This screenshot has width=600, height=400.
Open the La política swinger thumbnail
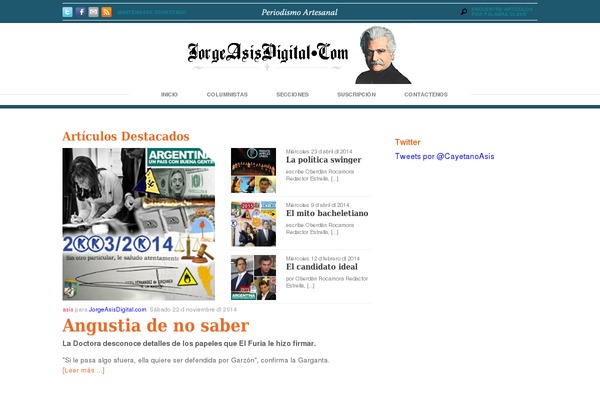[253, 170]
